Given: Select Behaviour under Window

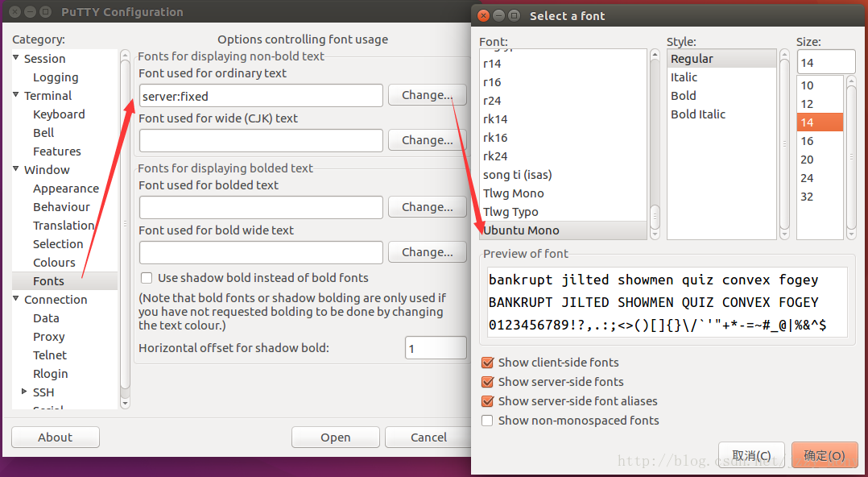Looking at the screenshot, I should (x=61, y=206).
